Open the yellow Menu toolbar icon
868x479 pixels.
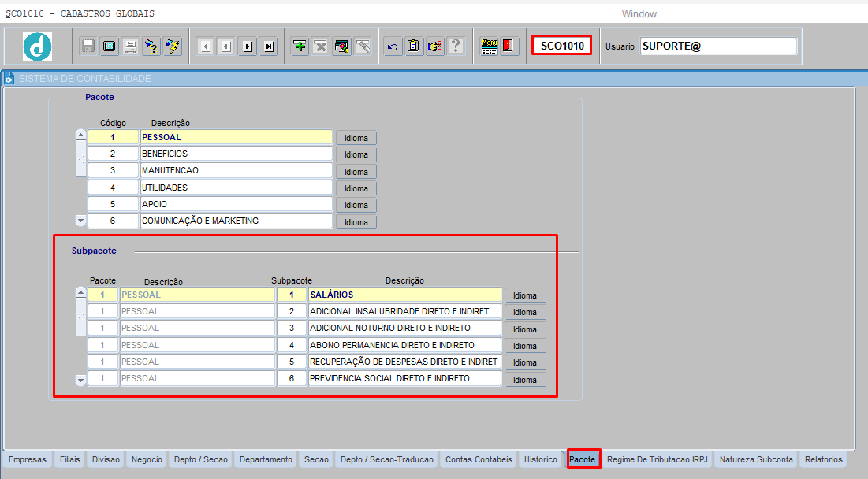[x=489, y=46]
